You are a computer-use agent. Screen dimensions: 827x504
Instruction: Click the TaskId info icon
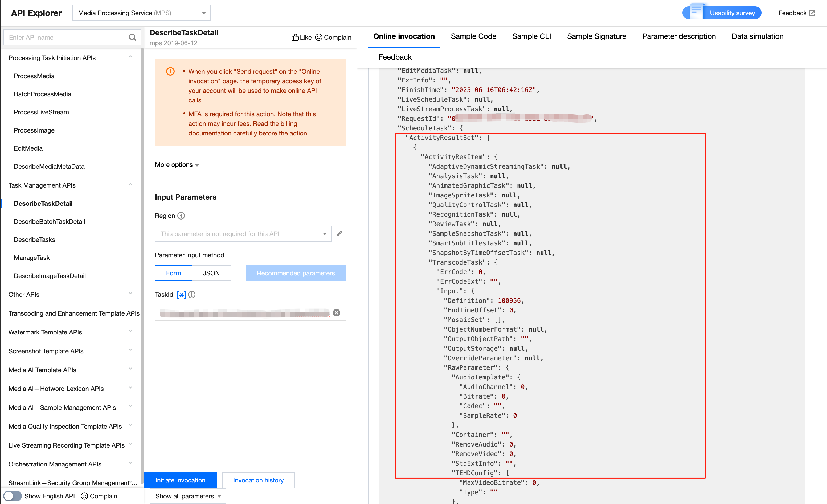point(192,294)
